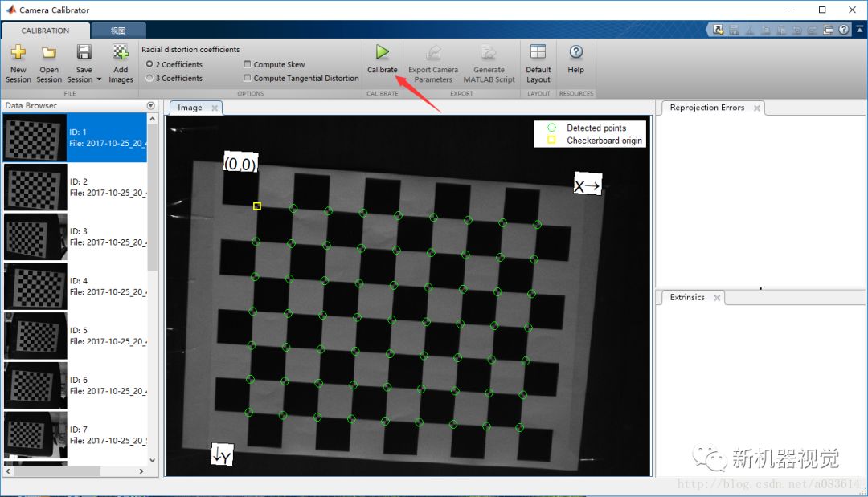This screenshot has width=868, height=497.
Task: Click Data Browser scroll up arrow
Action: tap(152, 119)
